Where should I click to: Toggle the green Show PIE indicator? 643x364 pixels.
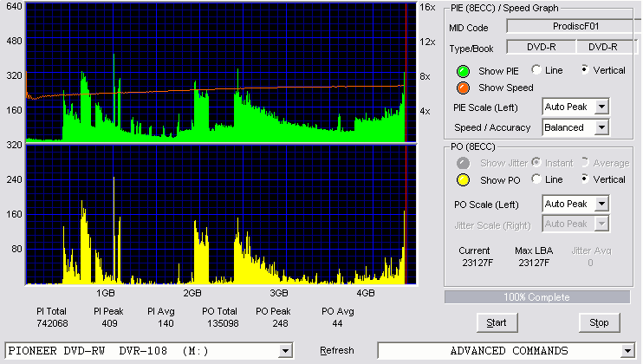[x=463, y=71]
